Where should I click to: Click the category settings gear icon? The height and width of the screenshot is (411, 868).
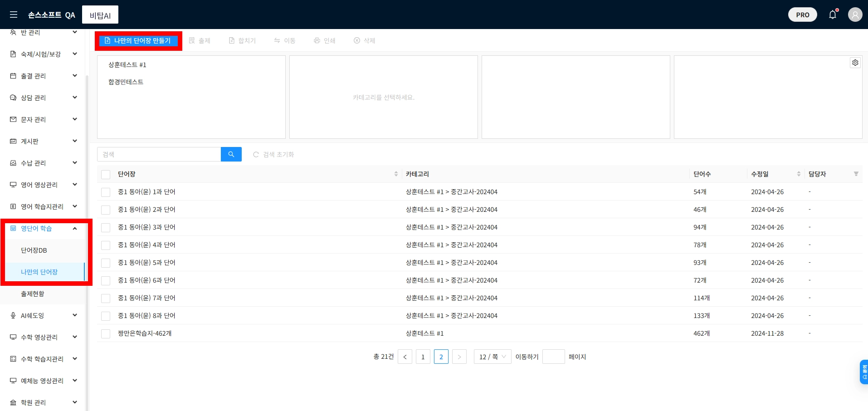pyautogui.click(x=855, y=63)
